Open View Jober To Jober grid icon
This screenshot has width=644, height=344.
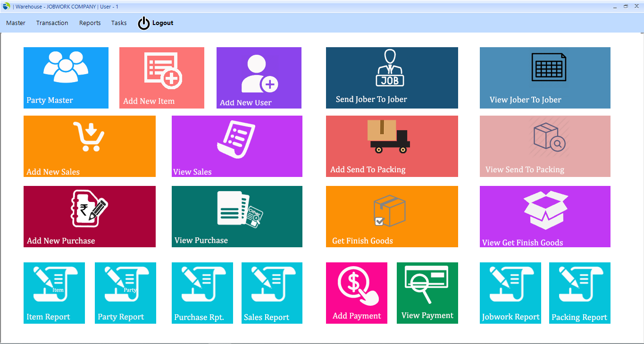click(x=548, y=67)
